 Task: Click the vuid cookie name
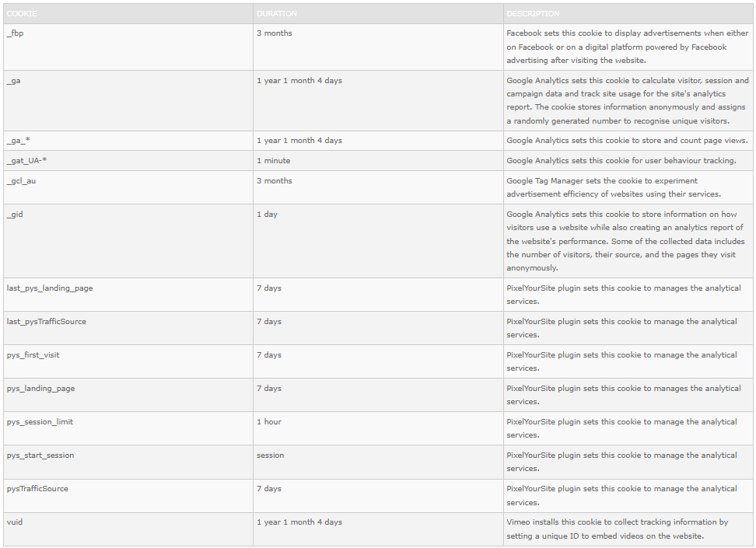pos(15,522)
